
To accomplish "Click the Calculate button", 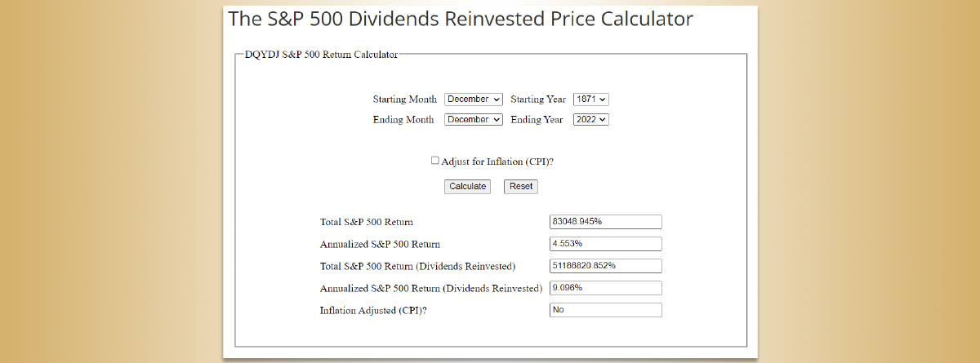I will click(x=468, y=187).
